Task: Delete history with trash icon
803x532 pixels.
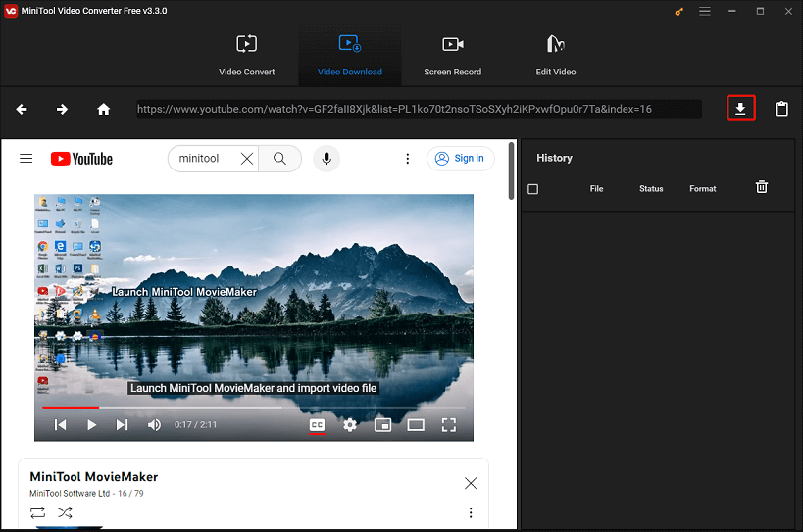Action: pos(762,187)
